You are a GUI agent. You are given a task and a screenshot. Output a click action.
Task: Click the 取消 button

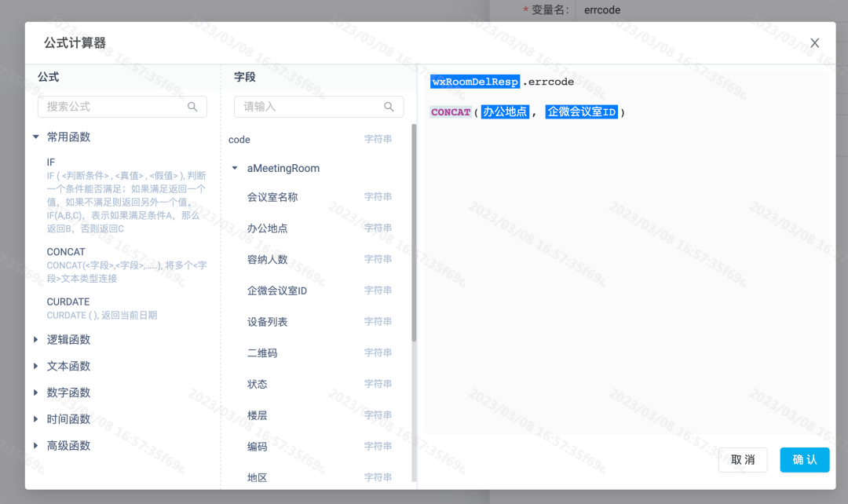pyautogui.click(x=743, y=460)
